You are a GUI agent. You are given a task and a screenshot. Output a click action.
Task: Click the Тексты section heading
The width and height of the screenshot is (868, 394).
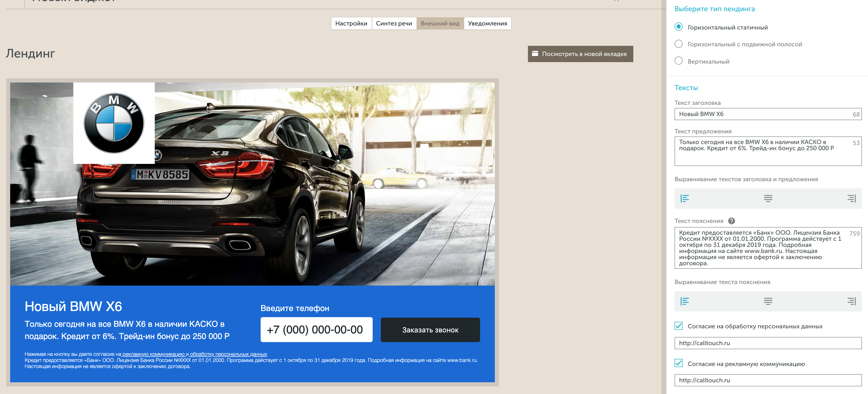pyautogui.click(x=686, y=88)
